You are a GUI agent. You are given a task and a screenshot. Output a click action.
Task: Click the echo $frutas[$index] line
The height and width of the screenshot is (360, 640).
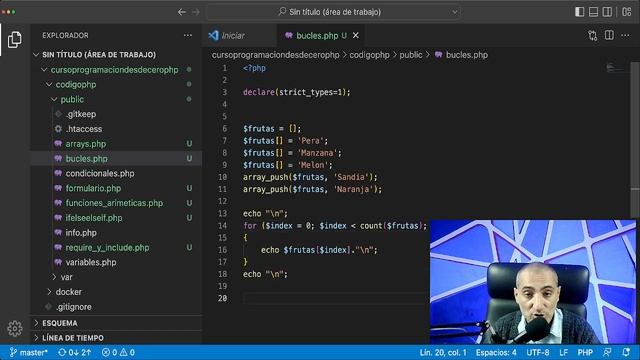click(319, 250)
